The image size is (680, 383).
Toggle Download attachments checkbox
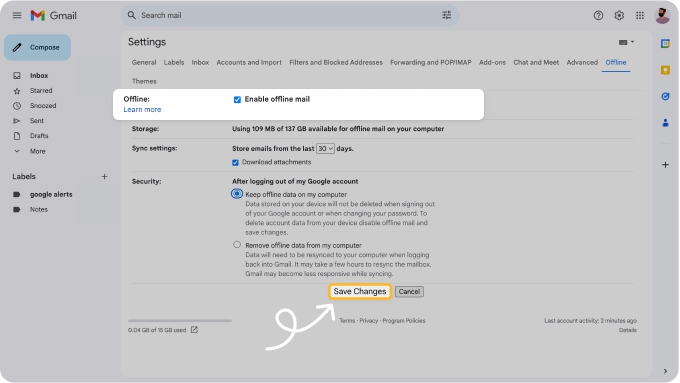(235, 163)
